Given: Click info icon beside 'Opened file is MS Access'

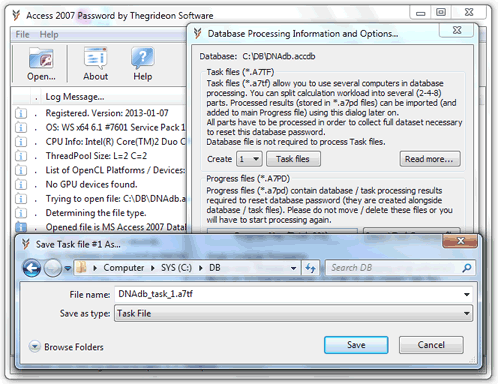Looking at the screenshot, I should [x=21, y=227].
